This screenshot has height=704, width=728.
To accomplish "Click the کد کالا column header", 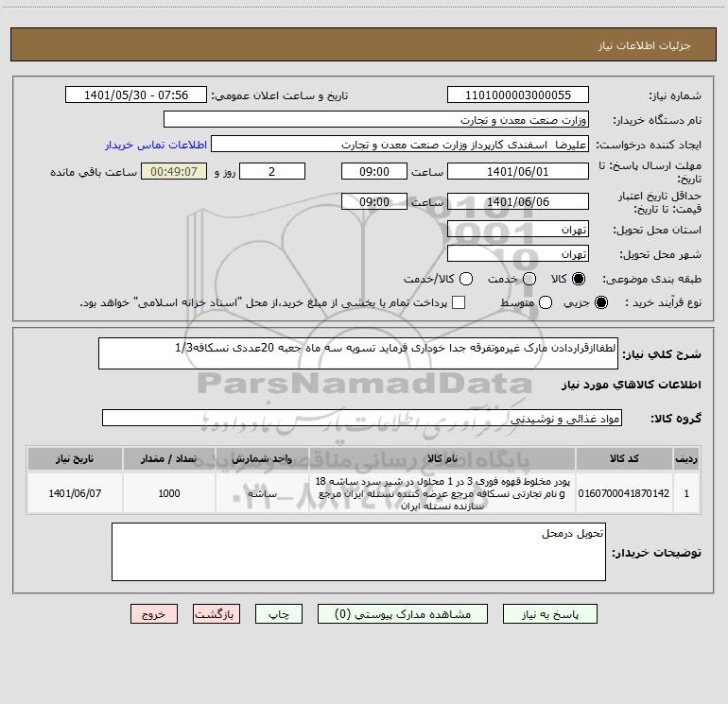I will (x=624, y=458).
